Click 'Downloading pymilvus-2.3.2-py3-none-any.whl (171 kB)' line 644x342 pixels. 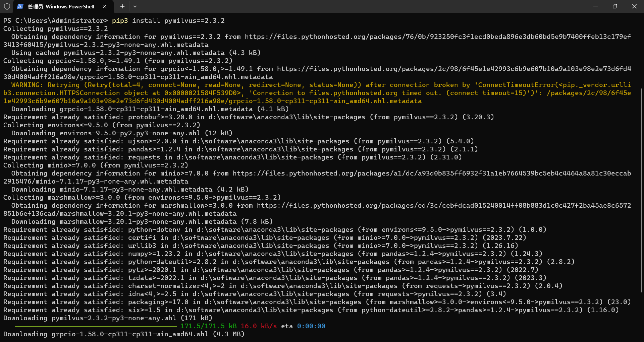(108, 318)
